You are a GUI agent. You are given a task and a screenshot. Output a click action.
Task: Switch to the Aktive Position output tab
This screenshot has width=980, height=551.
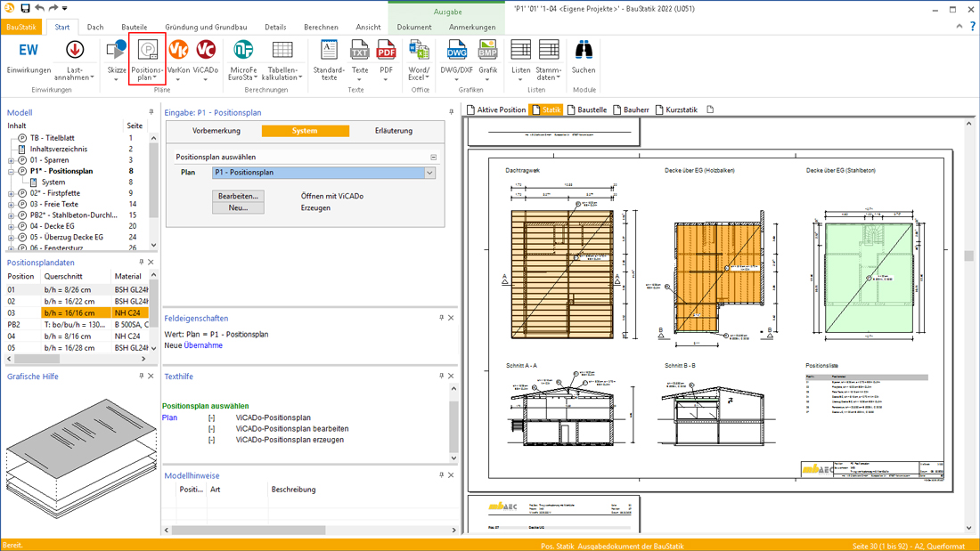[496, 109]
